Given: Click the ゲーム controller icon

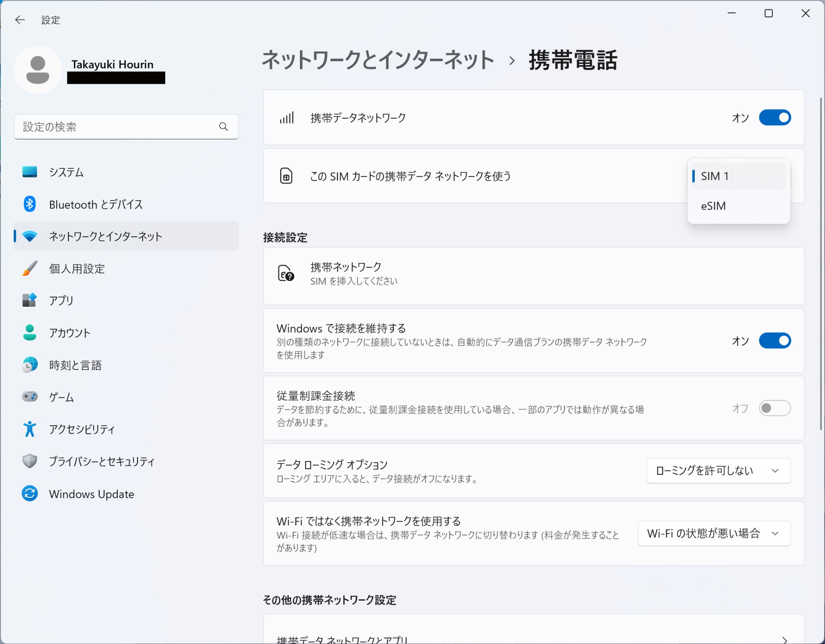Looking at the screenshot, I should 29,397.
